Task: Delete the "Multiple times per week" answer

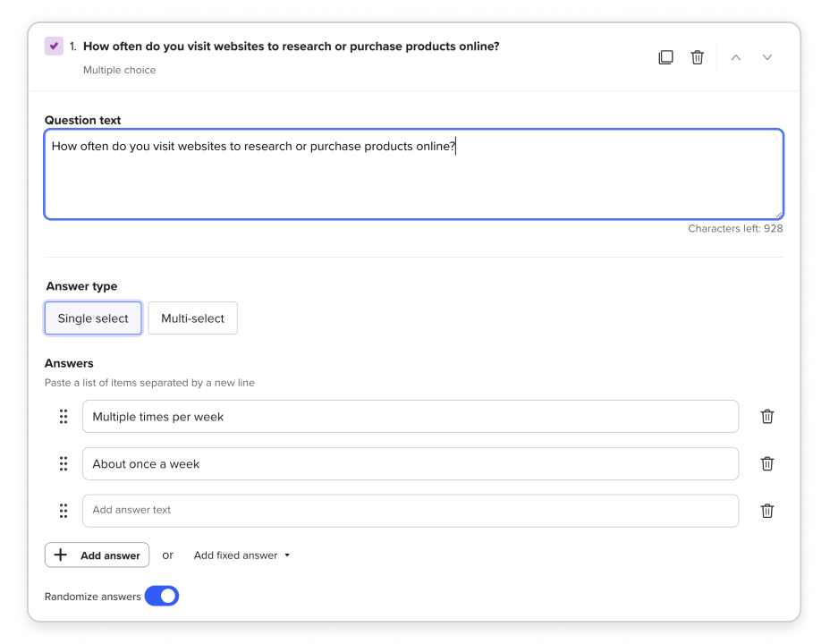Action: coord(767,417)
